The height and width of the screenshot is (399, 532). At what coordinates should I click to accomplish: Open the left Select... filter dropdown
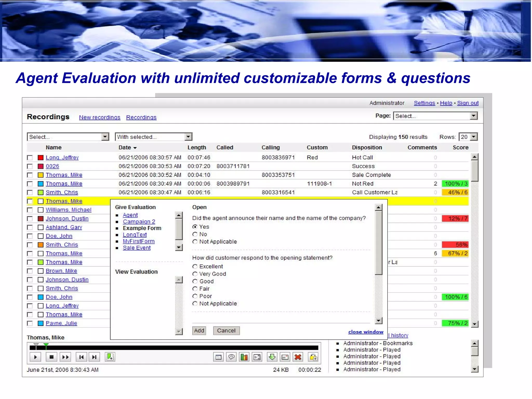[x=68, y=137]
